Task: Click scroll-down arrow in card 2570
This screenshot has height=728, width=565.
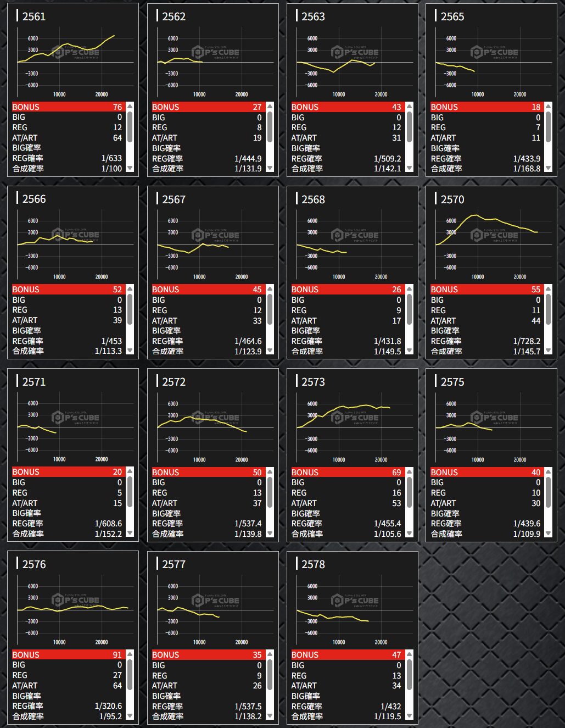Action: coord(548,351)
